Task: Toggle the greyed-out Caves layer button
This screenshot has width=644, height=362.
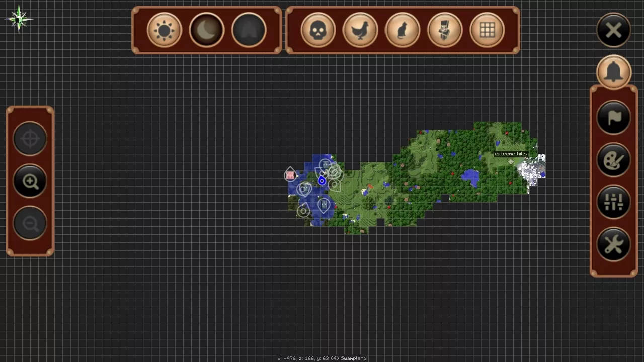Action: coord(249,31)
